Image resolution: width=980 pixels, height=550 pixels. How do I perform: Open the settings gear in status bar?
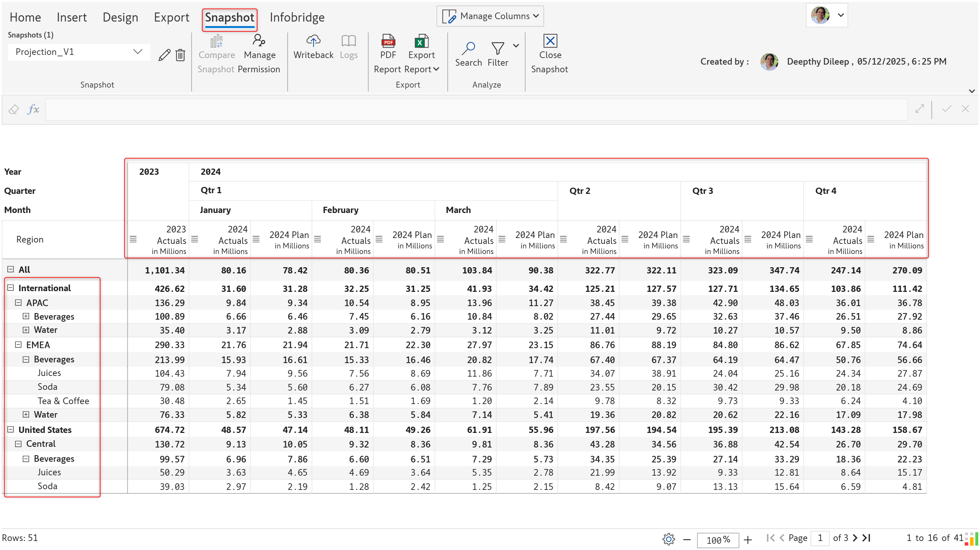pyautogui.click(x=668, y=539)
